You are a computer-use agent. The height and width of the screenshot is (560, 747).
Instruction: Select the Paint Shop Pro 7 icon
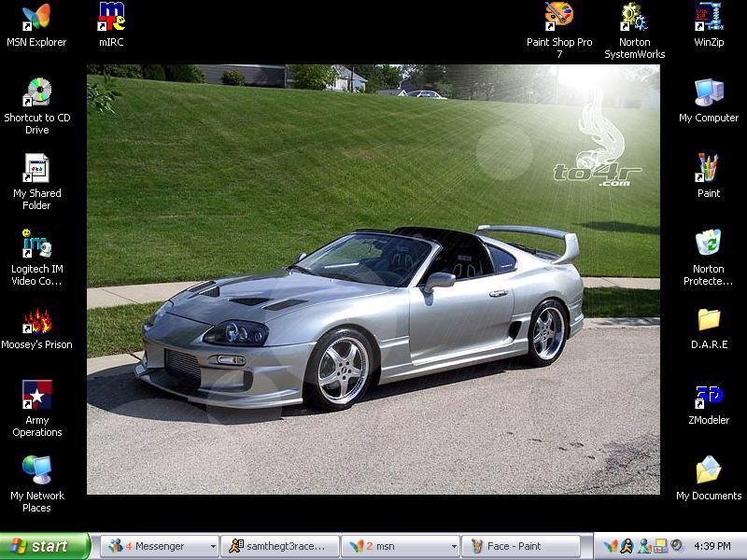click(x=558, y=18)
